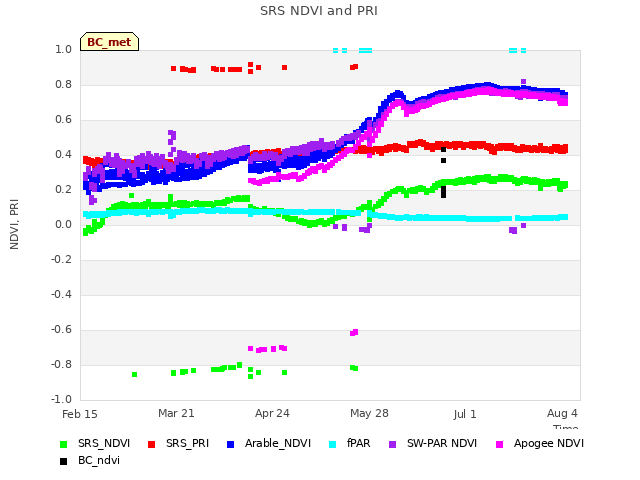Screen dimensions: 640x480
Task: Click the -0.2 y-axis tick label
Action: point(61,260)
